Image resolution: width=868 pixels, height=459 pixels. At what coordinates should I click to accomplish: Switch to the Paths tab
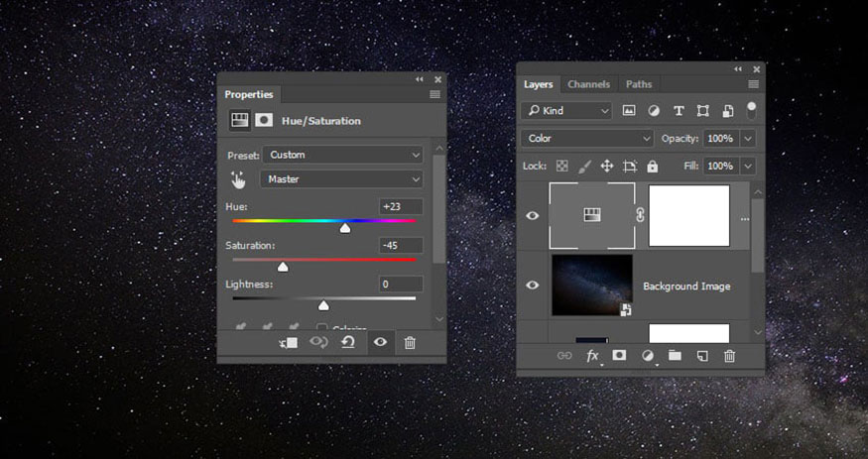pos(639,84)
